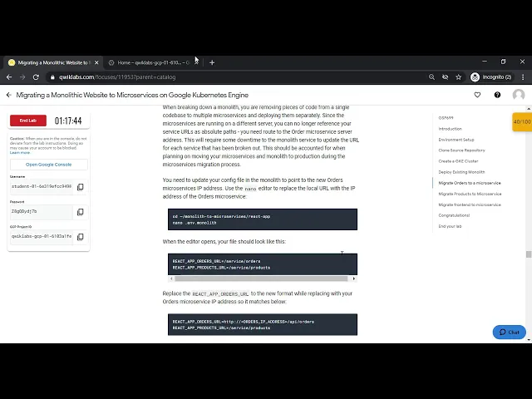Screen dimensions: 532x399
Task: Open a new browser tab with plus icon
Action: 212,62
